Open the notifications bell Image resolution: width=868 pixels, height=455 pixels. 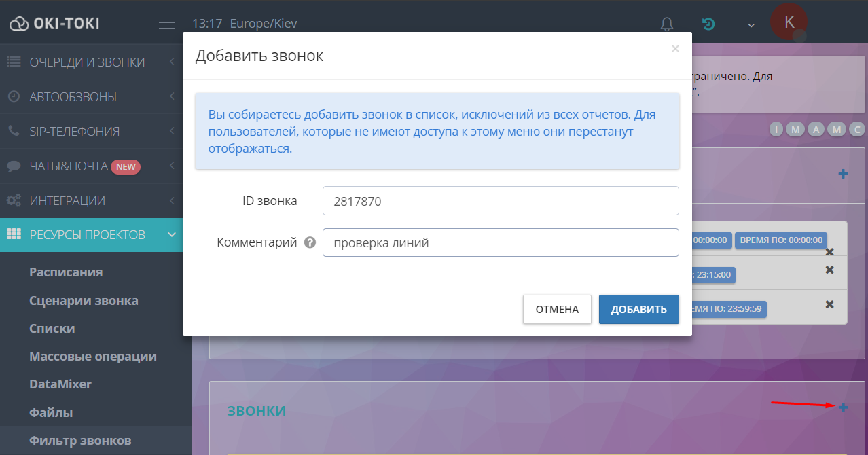point(667,24)
